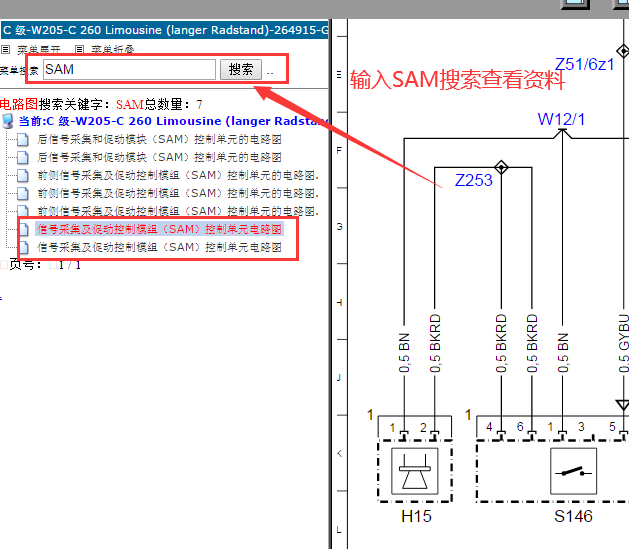Click the computer icon beside 当前:C 级-W205

coord(7,121)
